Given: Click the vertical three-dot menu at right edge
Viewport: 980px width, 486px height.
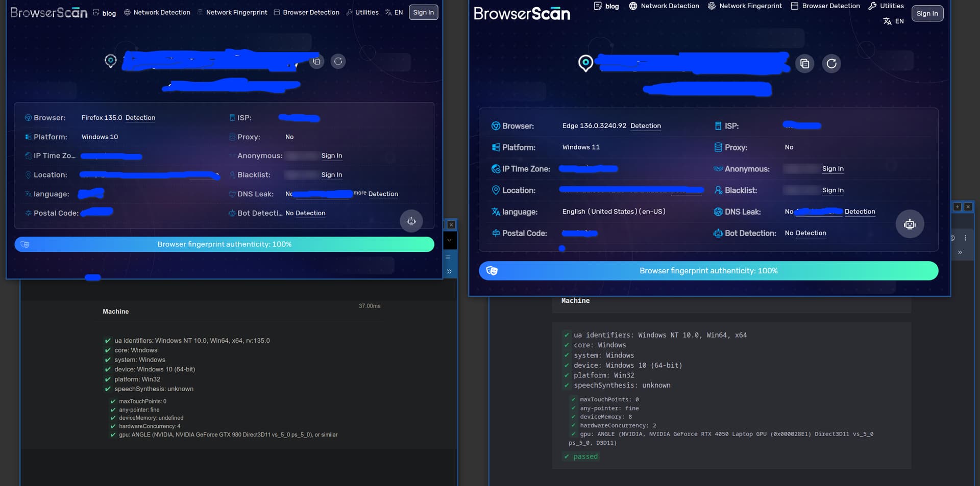Looking at the screenshot, I should point(965,238).
